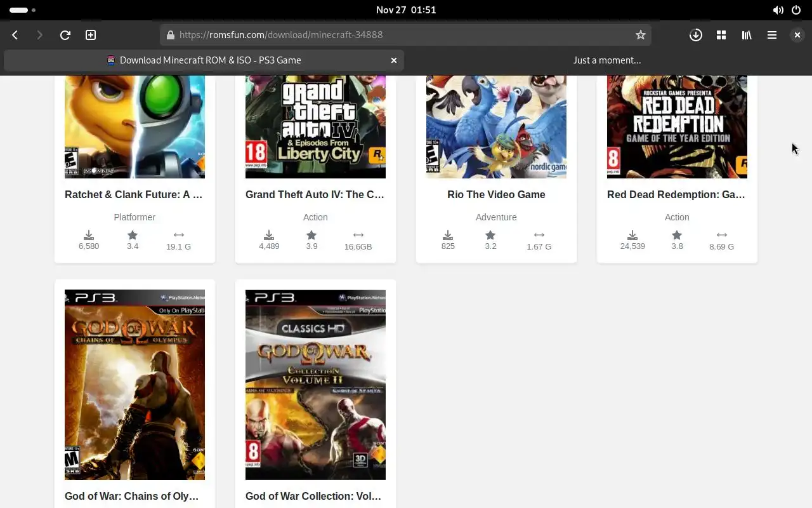
Task: Open the Rio The Video Game title link
Action: 496,194
